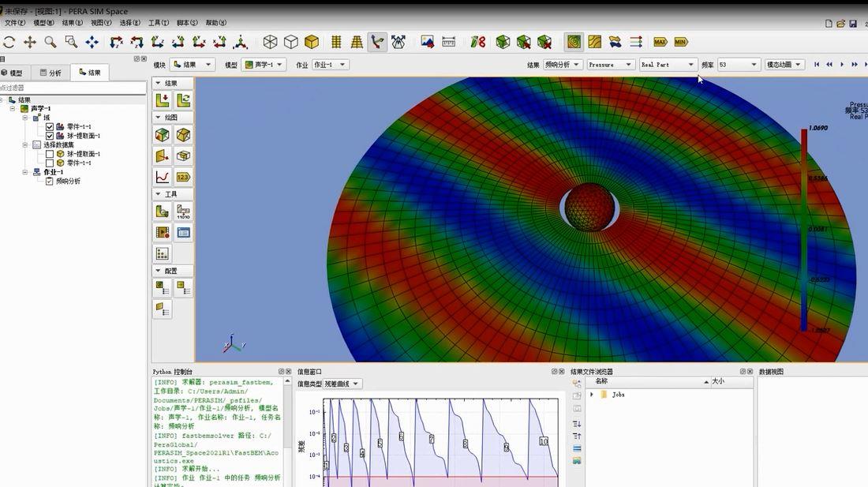The image size is (868, 487).
Task: Play the mode animation
Action: (842, 65)
